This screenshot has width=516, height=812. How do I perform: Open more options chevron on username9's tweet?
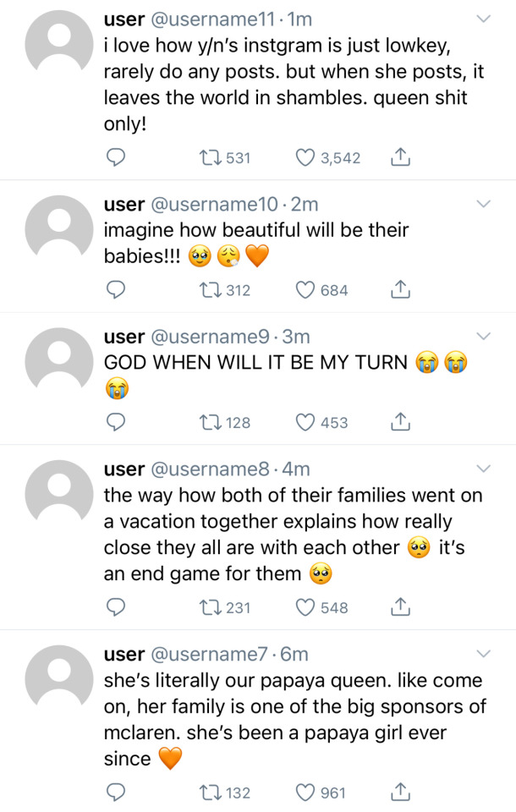484,336
